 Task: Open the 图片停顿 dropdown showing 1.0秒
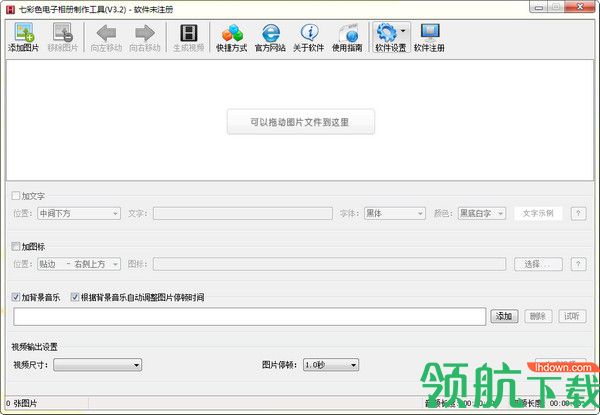pyautogui.click(x=331, y=365)
